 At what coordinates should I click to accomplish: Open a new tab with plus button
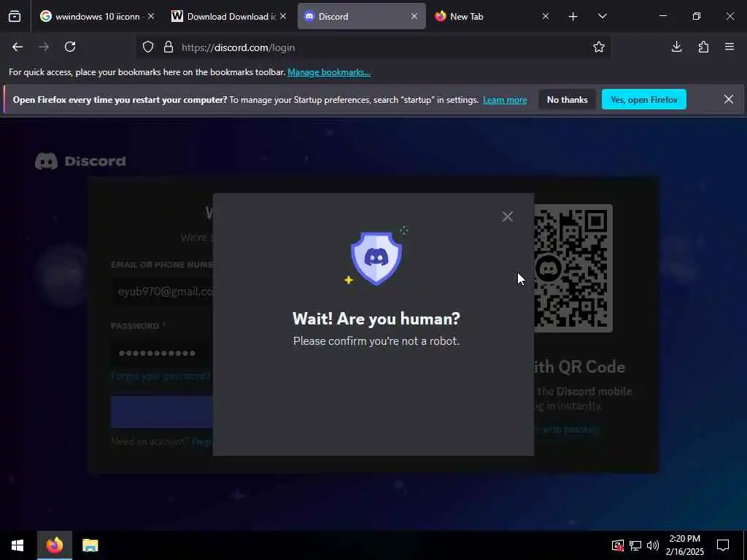[x=573, y=17]
